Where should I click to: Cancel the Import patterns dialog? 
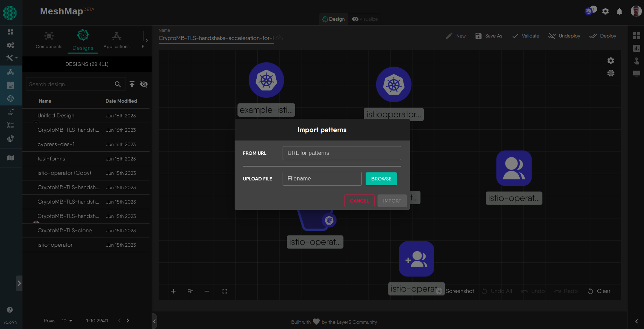(x=359, y=201)
